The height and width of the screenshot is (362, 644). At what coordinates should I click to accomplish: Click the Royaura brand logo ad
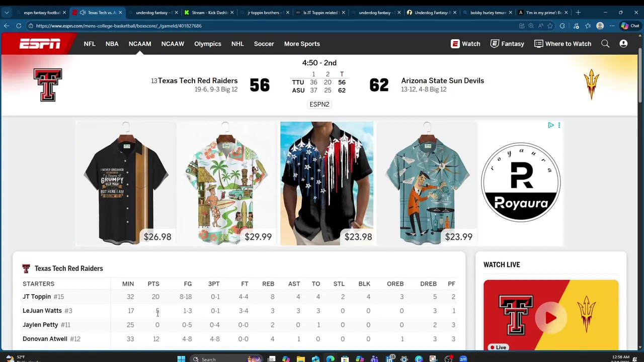521,182
